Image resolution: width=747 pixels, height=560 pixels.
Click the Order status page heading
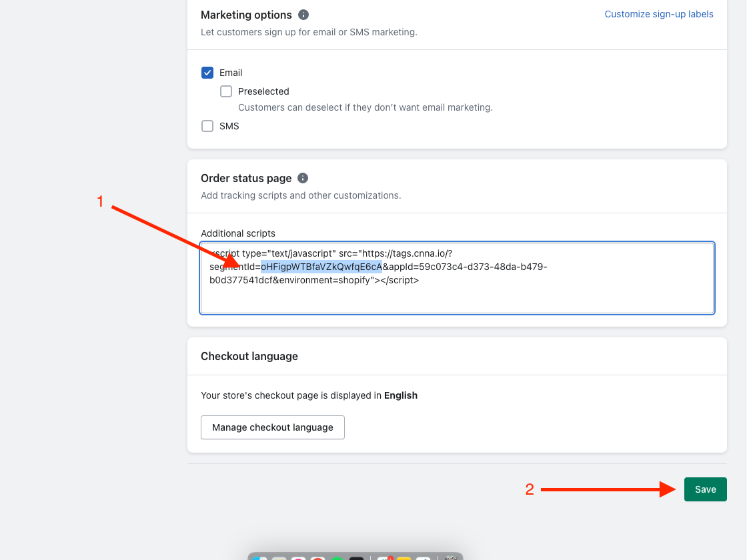point(246,178)
